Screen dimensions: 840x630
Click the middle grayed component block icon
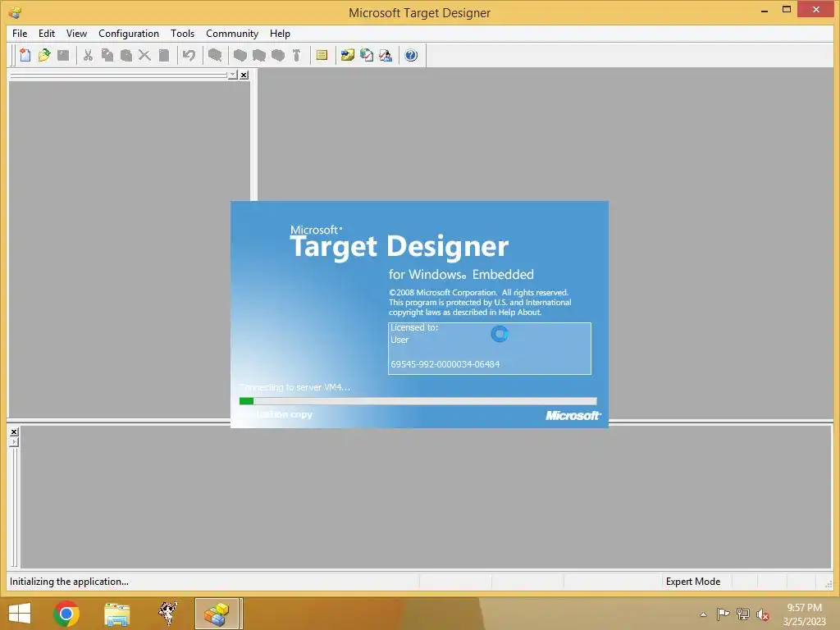click(x=258, y=55)
